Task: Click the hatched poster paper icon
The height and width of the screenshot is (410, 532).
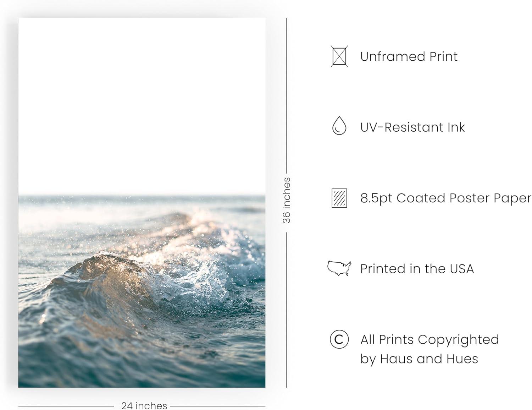Action: [339, 198]
